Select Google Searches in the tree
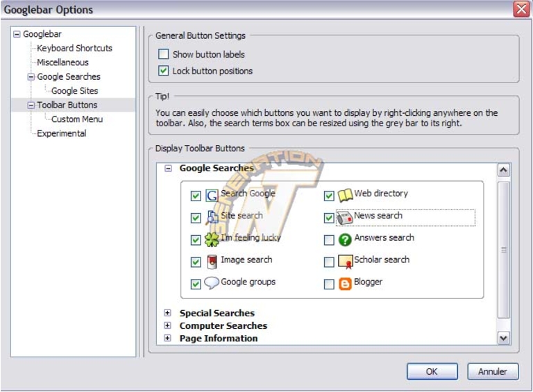This screenshot has width=533, height=392. (69, 77)
